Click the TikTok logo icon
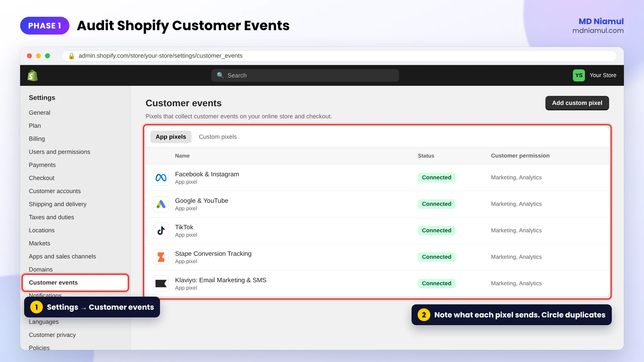644x362 pixels. [161, 231]
